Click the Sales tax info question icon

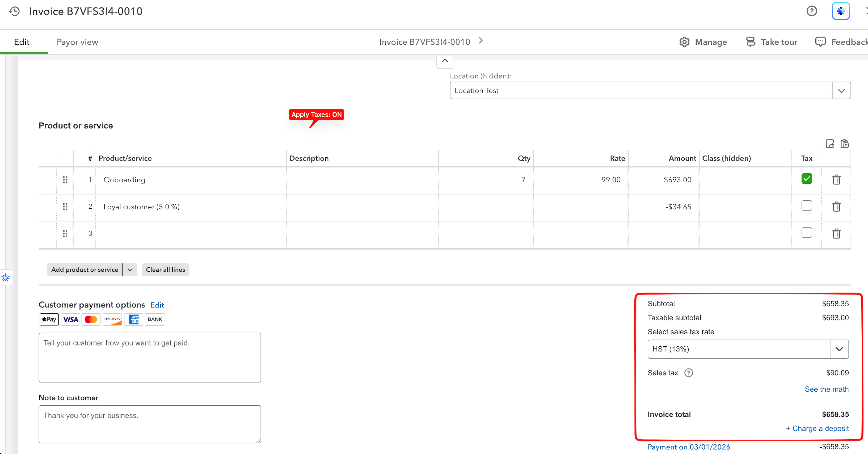tap(688, 373)
